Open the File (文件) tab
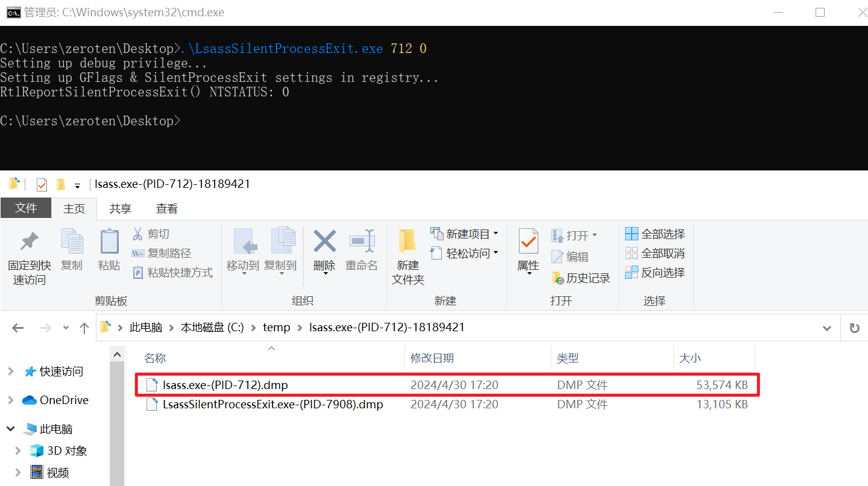Image resolution: width=868 pixels, height=486 pixels. [x=26, y=208]
